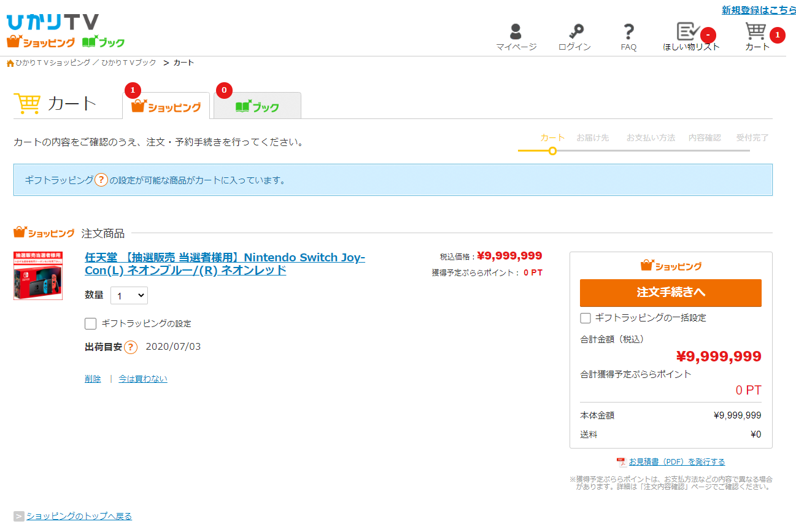Issue the PDF estimate document

click(x=676, y=461)
